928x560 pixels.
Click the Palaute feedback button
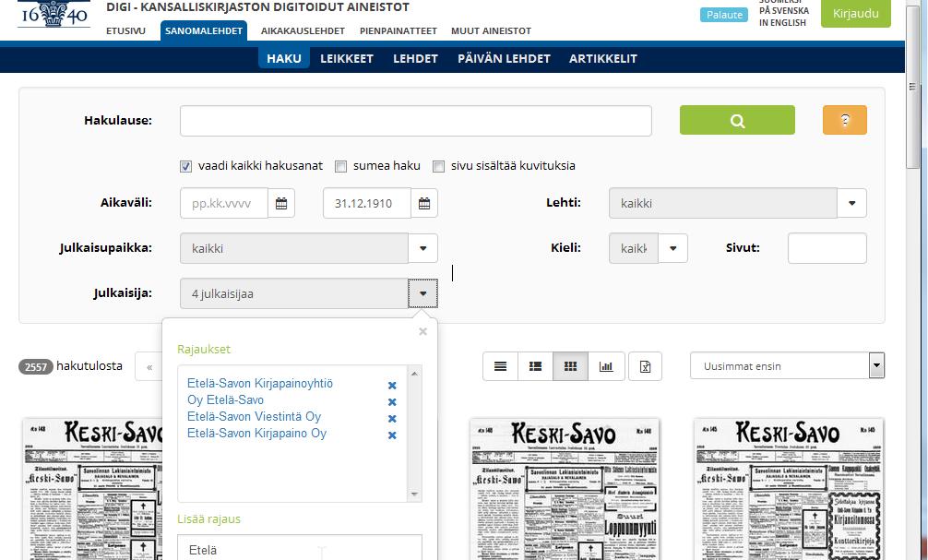click(724, 15)
